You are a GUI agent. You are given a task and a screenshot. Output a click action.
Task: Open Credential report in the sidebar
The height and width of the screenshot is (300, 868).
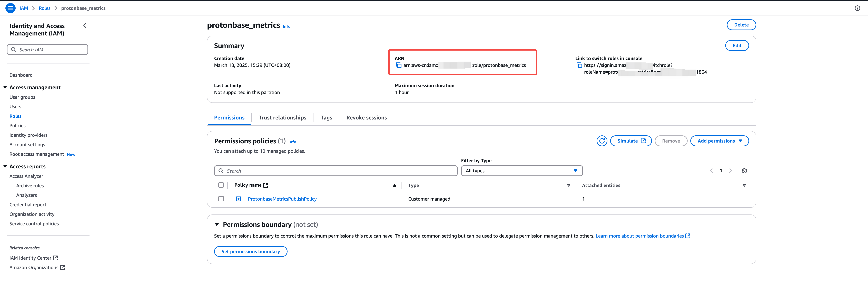pos(28,205)
